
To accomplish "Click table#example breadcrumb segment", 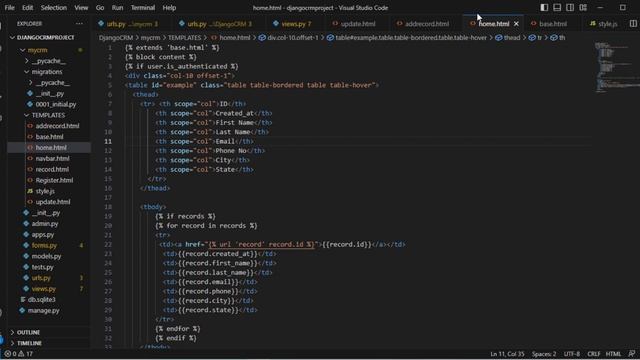I will [407, 38].
